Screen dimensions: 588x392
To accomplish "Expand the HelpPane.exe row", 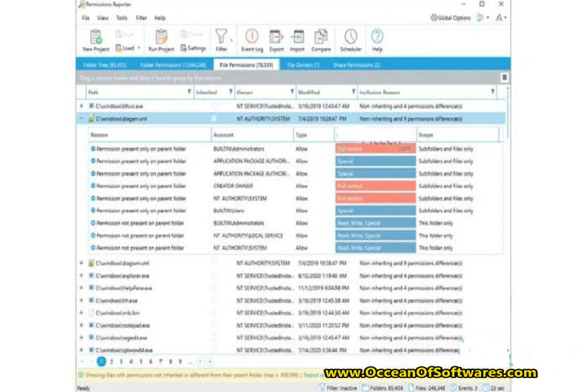I will click(82, 288).
